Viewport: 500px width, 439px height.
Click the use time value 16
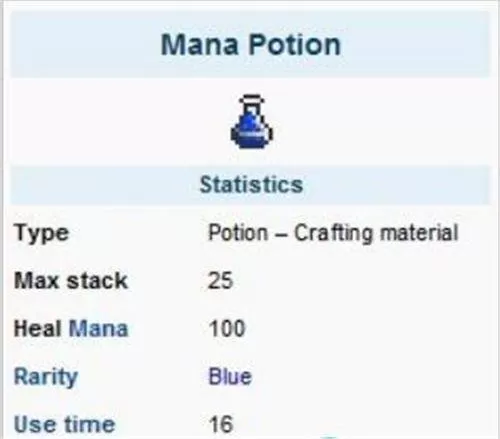pos(220,424)
